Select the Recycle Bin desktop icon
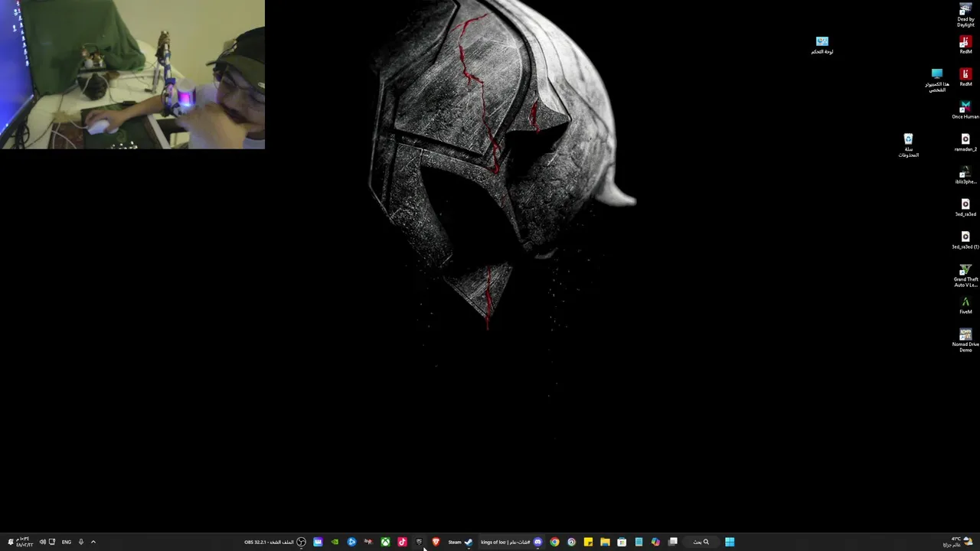Screen dimensions: 980x551 908,145
